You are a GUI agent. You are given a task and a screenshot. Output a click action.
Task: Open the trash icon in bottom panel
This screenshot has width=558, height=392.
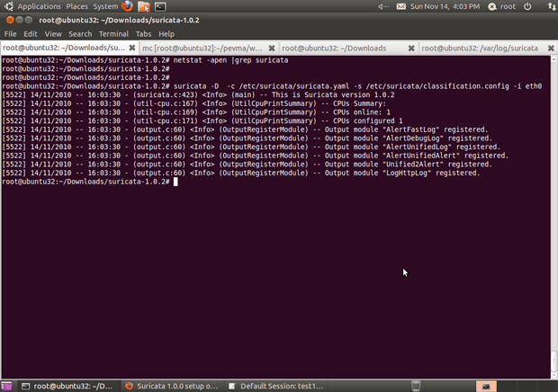(x=416, y=386)
